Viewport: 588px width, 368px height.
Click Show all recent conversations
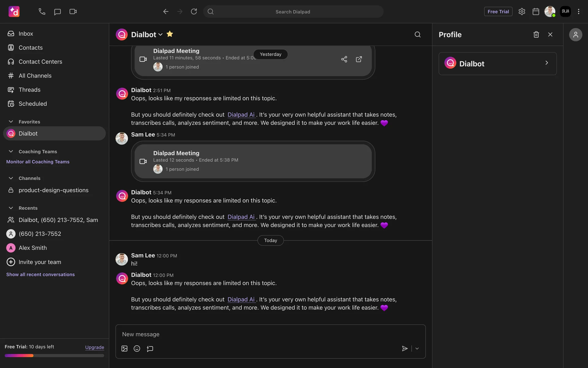click(x=40, y=274)
